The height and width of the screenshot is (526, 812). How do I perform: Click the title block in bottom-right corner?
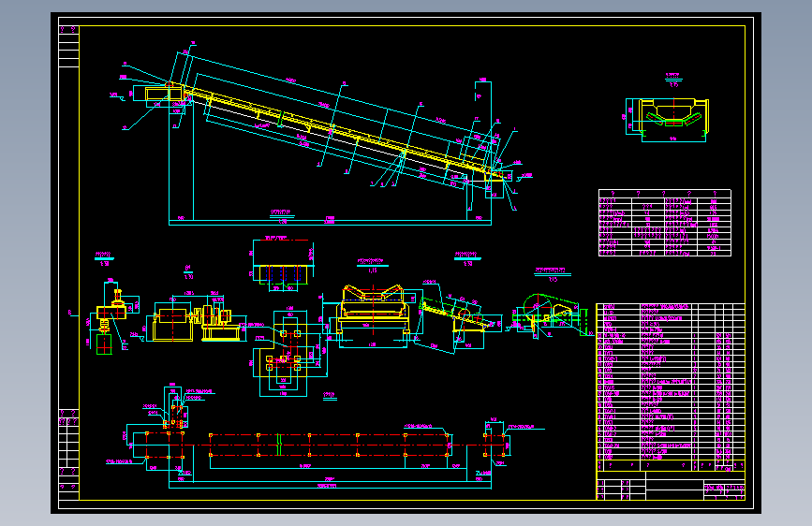671,486
